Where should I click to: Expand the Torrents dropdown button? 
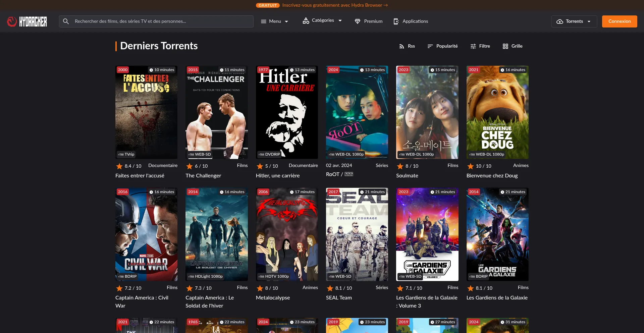574,21
